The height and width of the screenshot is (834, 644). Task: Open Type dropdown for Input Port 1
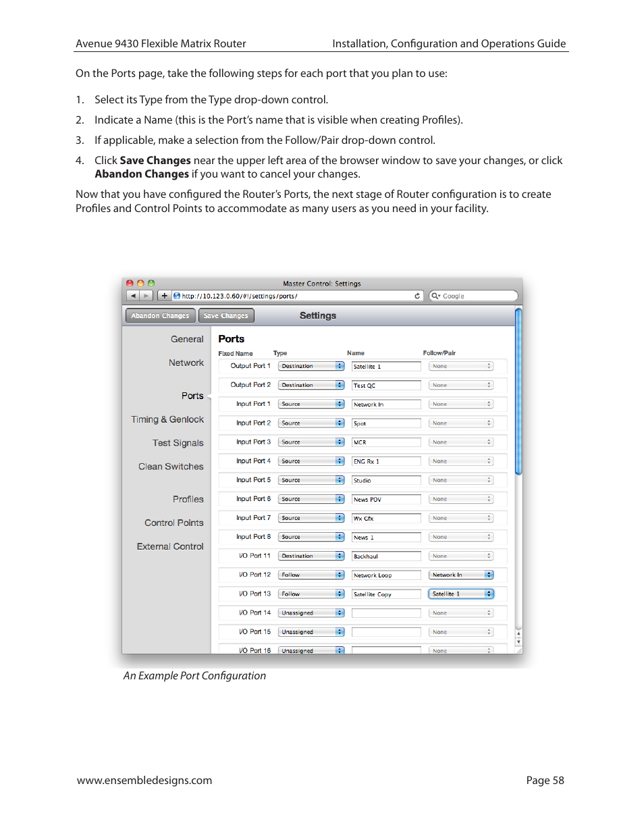311,404
